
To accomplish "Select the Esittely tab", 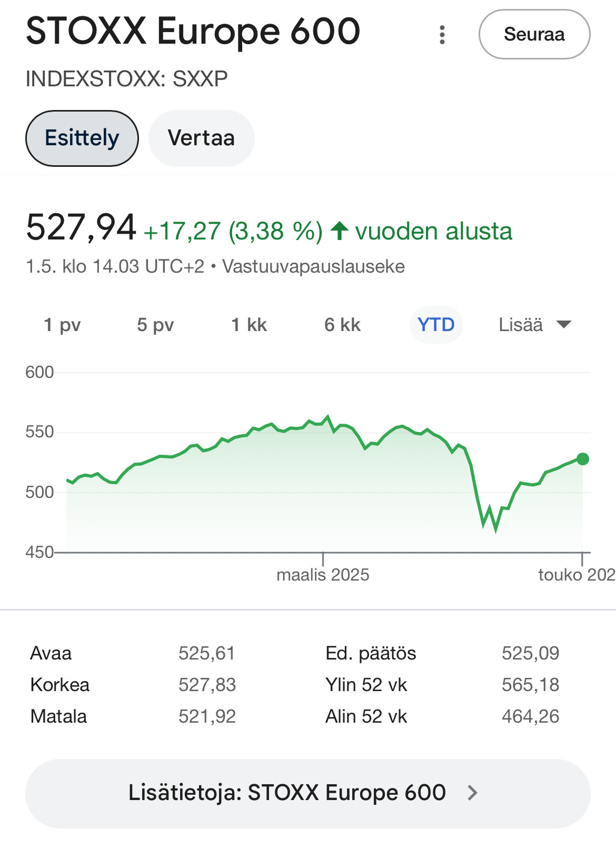I will pyautogui.click(x=82, y=138).
